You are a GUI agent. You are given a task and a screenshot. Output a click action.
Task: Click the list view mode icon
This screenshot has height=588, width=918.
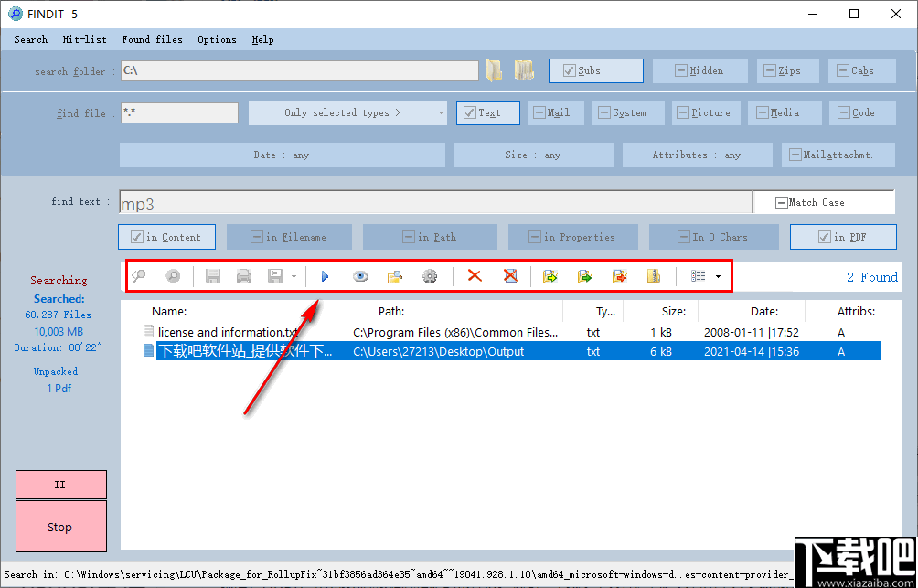698,276
